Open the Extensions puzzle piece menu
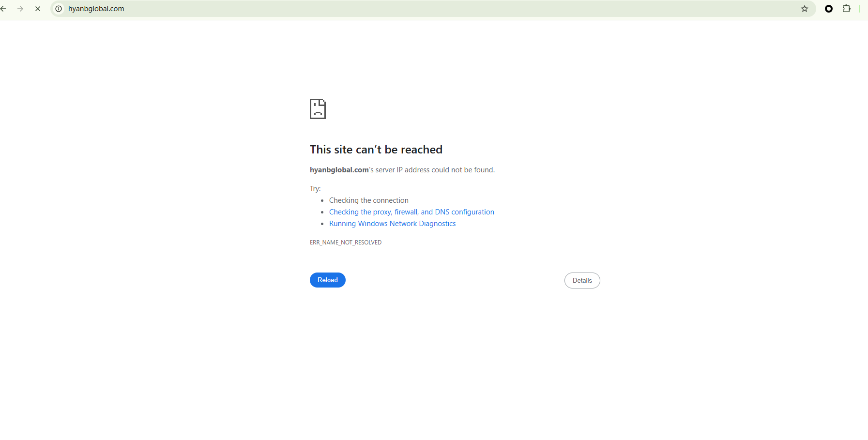868x440 pixels. pos(846,9)
